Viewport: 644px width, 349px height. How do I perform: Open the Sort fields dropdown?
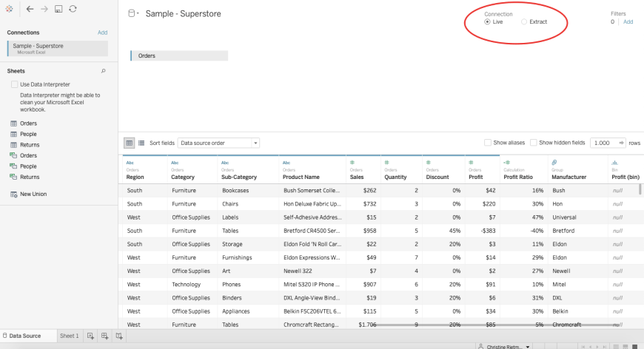(x=218, y=143)
